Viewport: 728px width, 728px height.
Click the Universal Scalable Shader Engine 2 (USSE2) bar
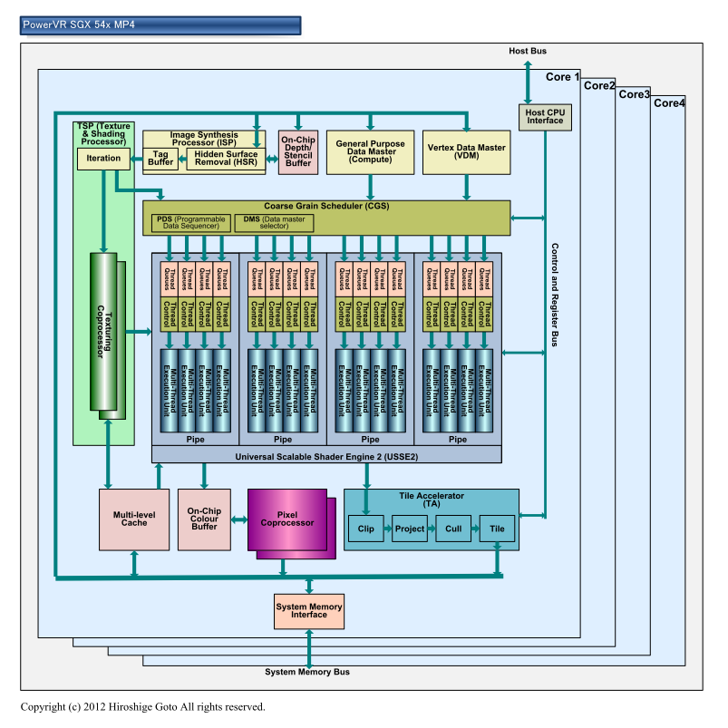(x=326, y=454)
